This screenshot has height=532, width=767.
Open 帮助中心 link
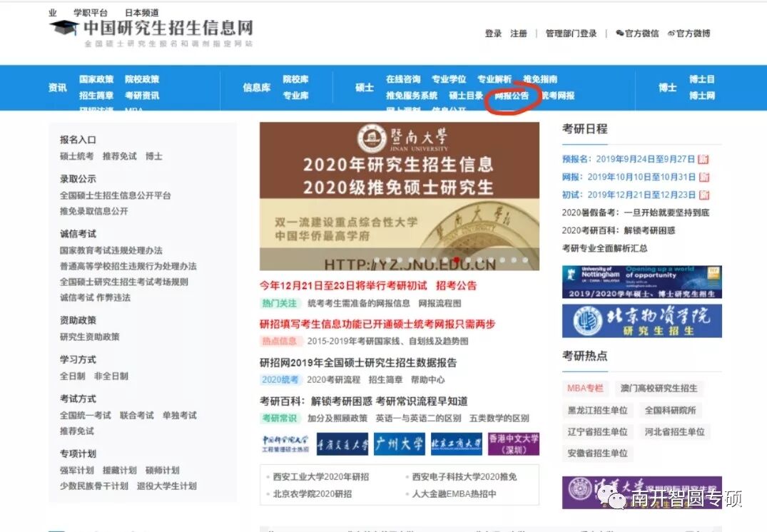(x=427, y=379)
